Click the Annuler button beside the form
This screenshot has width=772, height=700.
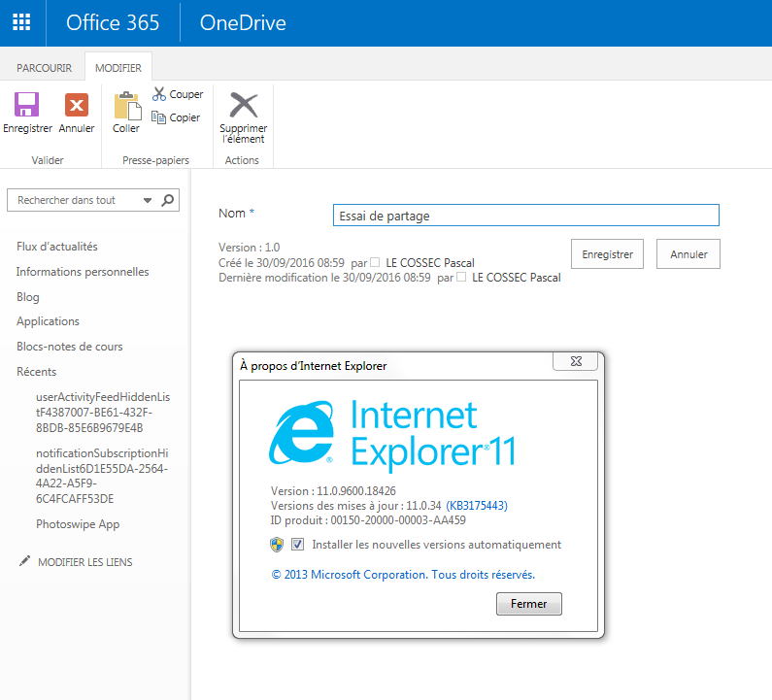point(688,254)
